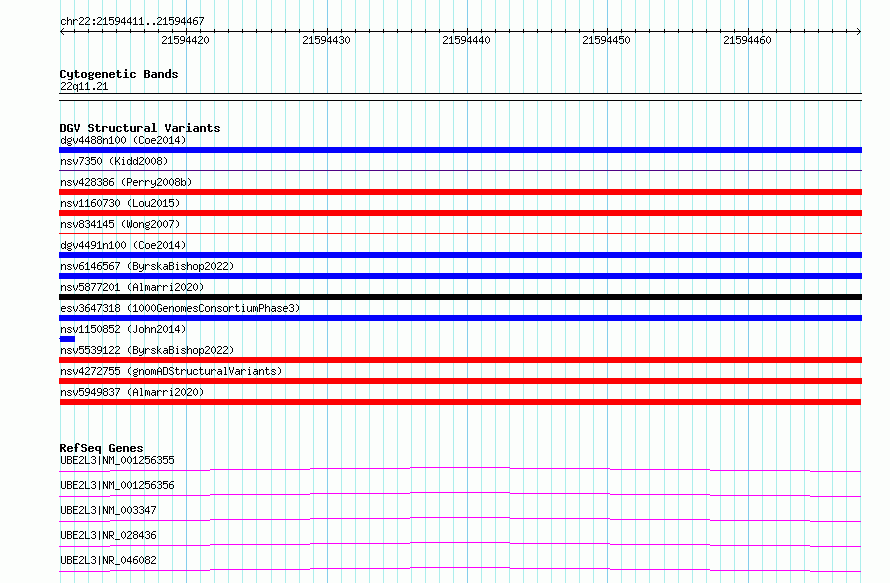This screenshot has height=583, width=890.
Task: Open transcript UBE2L3|NM_003347 label
Action: click(x=108, y=510)
